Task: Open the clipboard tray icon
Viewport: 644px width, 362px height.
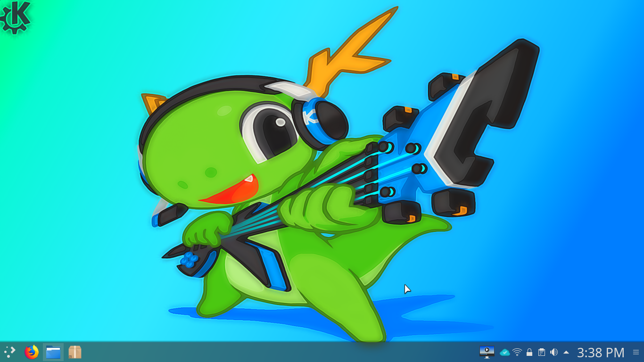Action: (x=542, y=352)
